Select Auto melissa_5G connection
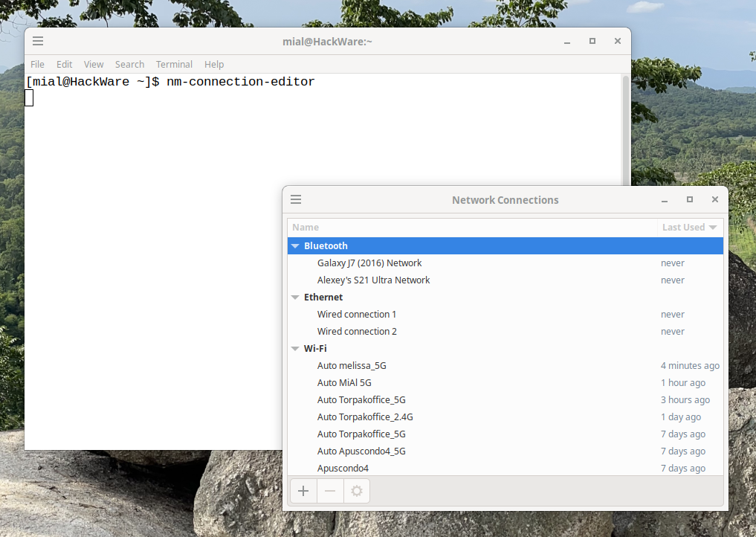Viewport: 756px width, 537px height. (352, 366)
